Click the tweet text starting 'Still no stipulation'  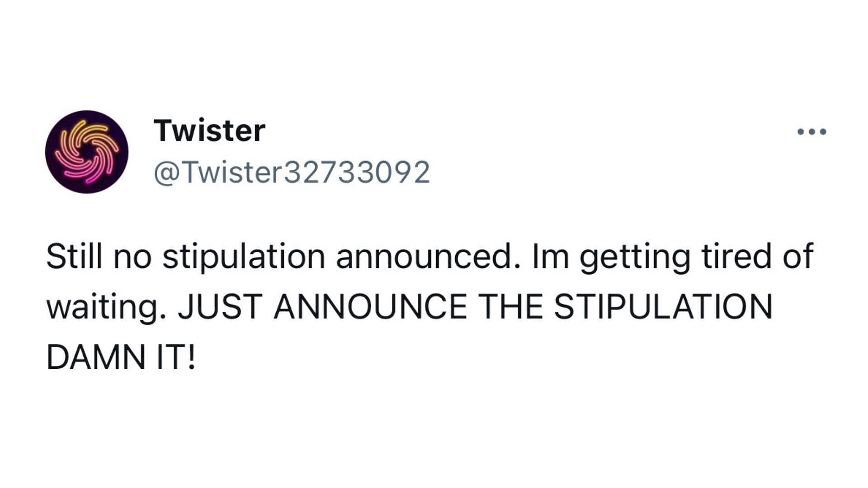(x=429, y=307)
